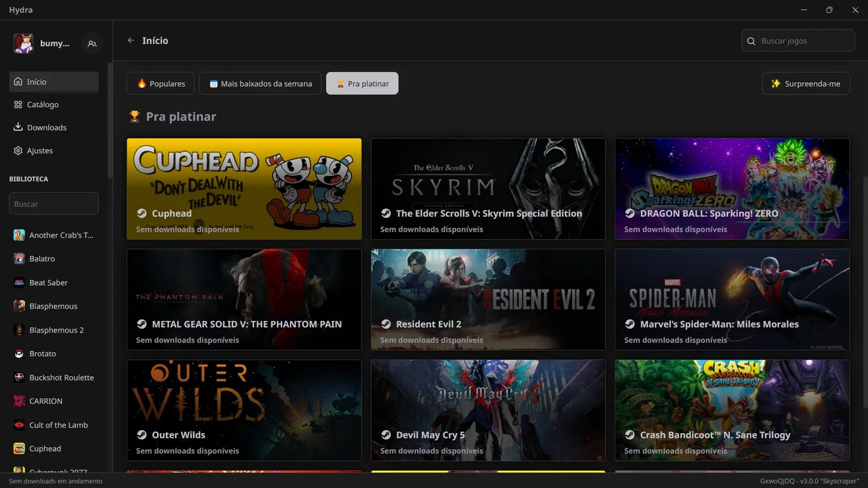Click the Blasphemous library icon
The image size is (868, 488).
pyautogui.click(x=19, y=306)
